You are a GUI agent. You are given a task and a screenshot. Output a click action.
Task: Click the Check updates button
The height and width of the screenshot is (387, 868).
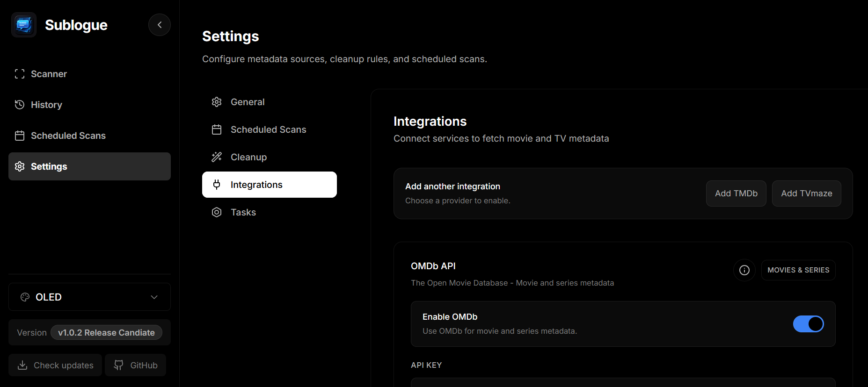(55, 365)
